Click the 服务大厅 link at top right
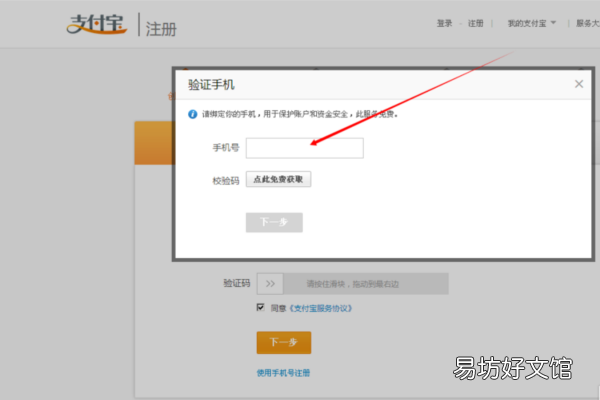 (588, 23)
